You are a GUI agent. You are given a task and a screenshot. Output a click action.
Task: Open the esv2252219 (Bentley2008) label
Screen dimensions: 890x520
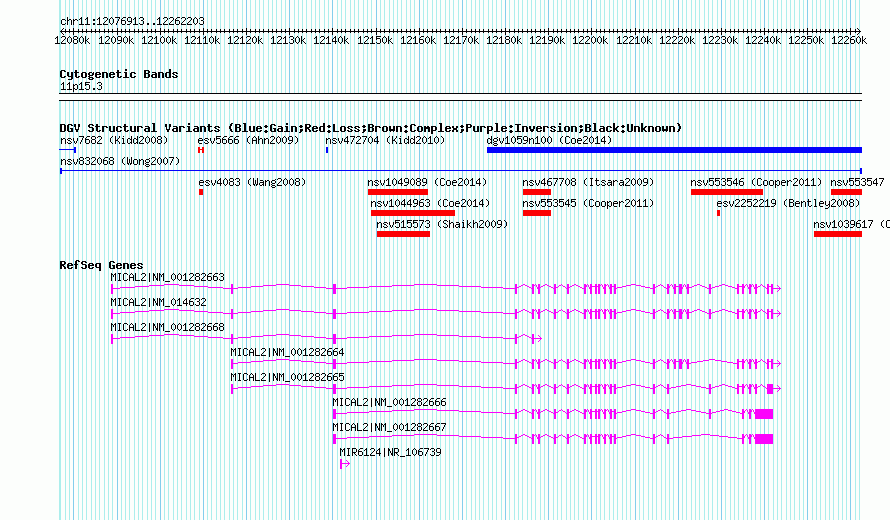click(788, 203)
